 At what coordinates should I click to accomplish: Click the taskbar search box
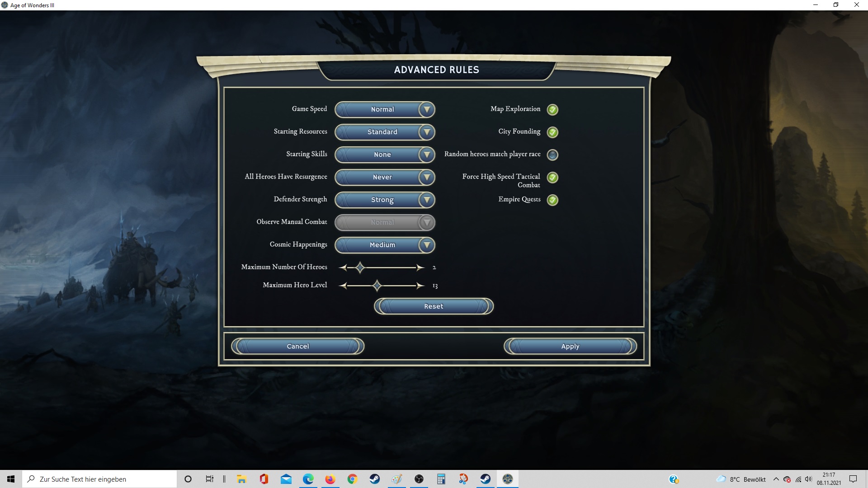pyautogui.click(x=99, y=479)
